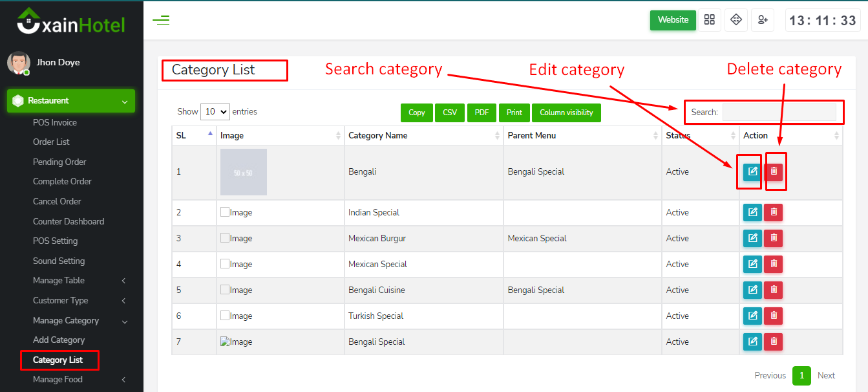Open the Column visibility options

(x=566, y=113)
